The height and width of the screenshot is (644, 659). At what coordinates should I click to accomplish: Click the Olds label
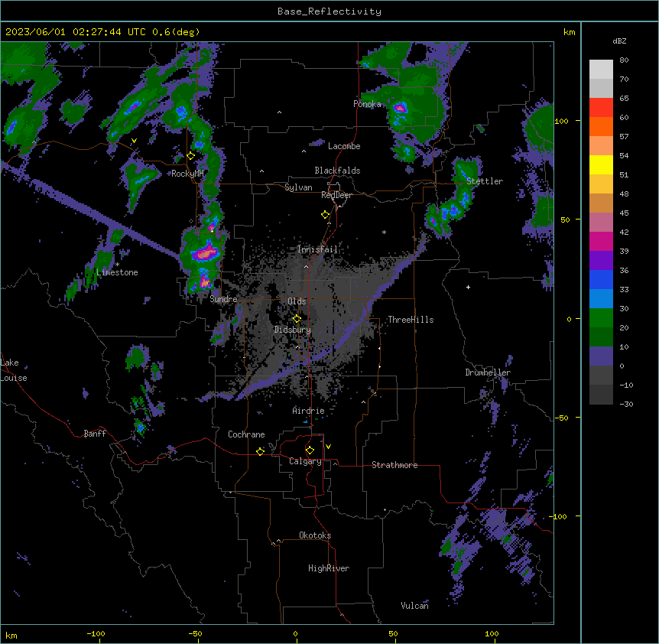[x=297, y=301]
